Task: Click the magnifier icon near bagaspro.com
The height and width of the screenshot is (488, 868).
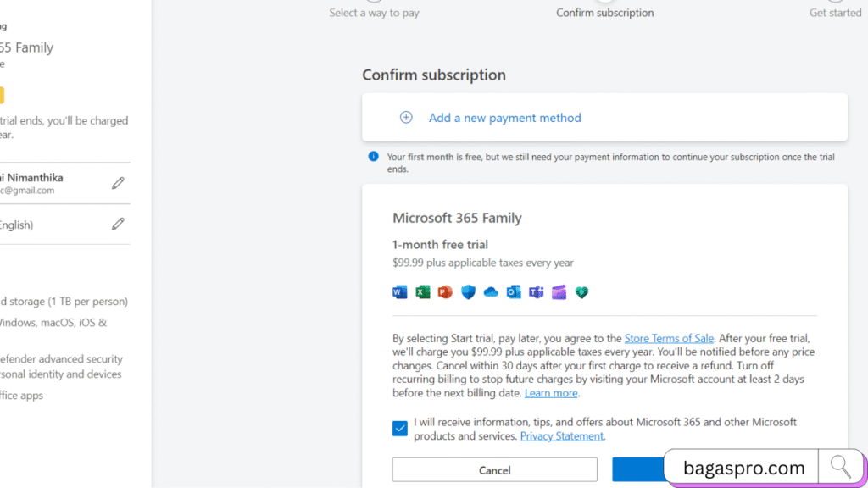Action: (840, 466)
